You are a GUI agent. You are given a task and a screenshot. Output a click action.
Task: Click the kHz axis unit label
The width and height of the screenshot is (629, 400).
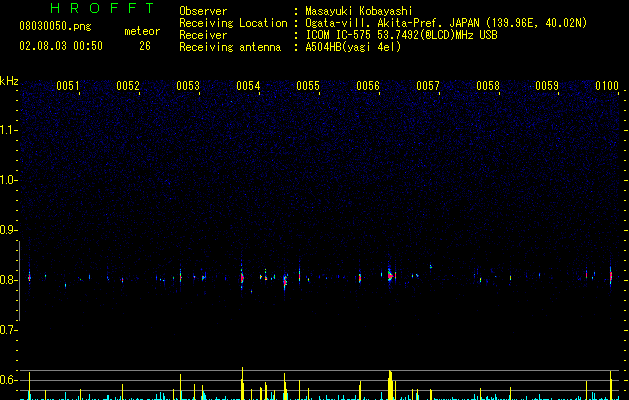click(x=9, y=81)
